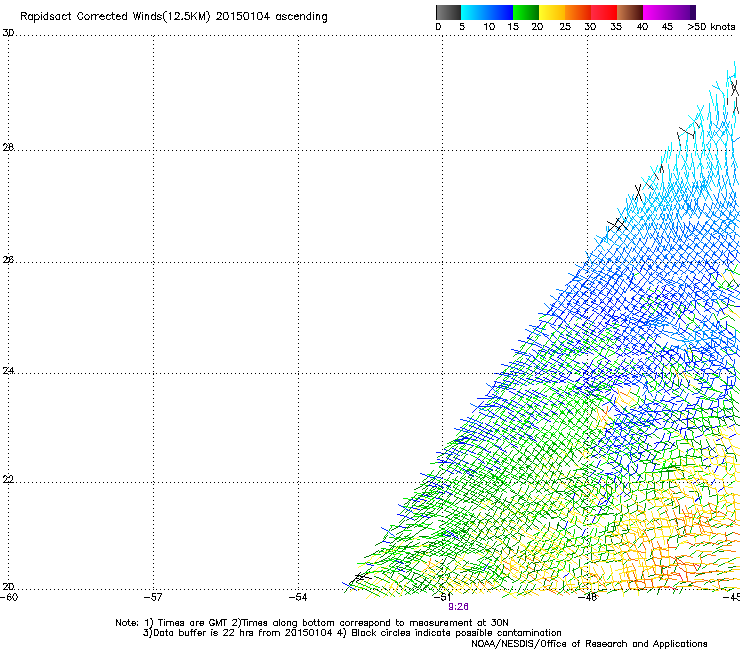Select the brown 35-40 knots legend swatch
The height and width of the screenshot is (650, 740).
tap(630, 12)
